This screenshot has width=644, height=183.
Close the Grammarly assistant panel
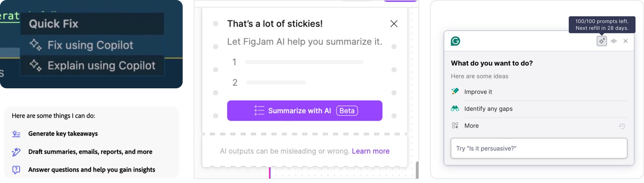(x=626, y=41)
